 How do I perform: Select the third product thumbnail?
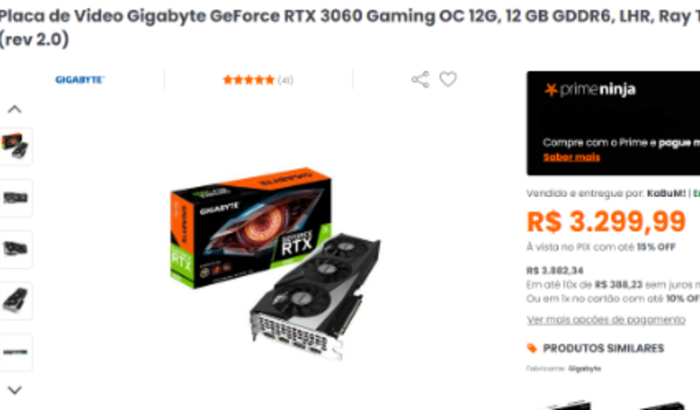(x=16, y=249)
